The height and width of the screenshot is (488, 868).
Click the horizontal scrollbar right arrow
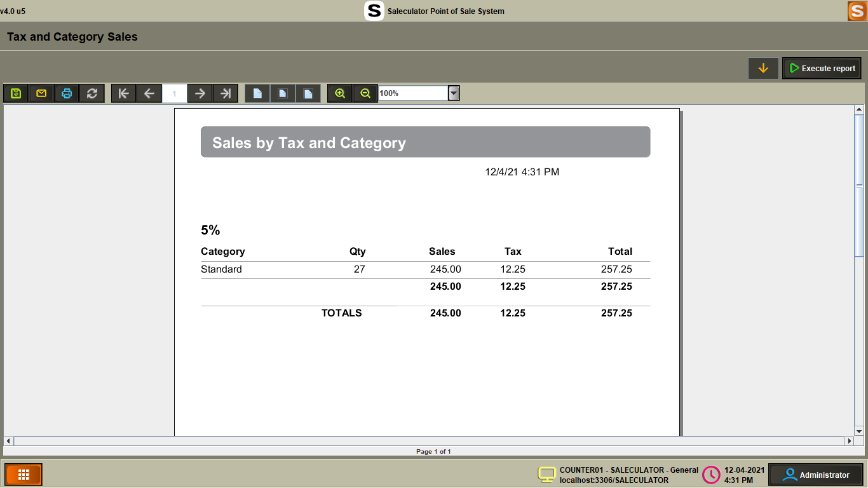[x=849, y=441]
